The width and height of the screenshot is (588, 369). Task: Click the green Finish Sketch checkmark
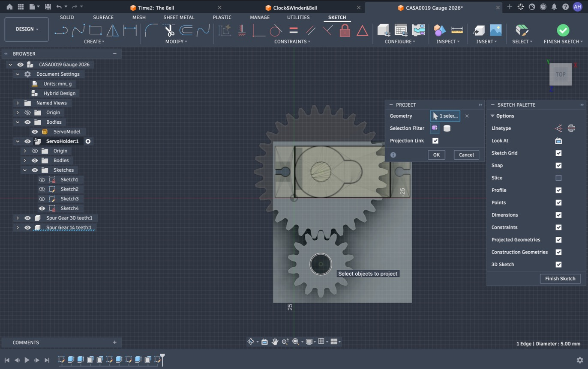click(563, 30)
